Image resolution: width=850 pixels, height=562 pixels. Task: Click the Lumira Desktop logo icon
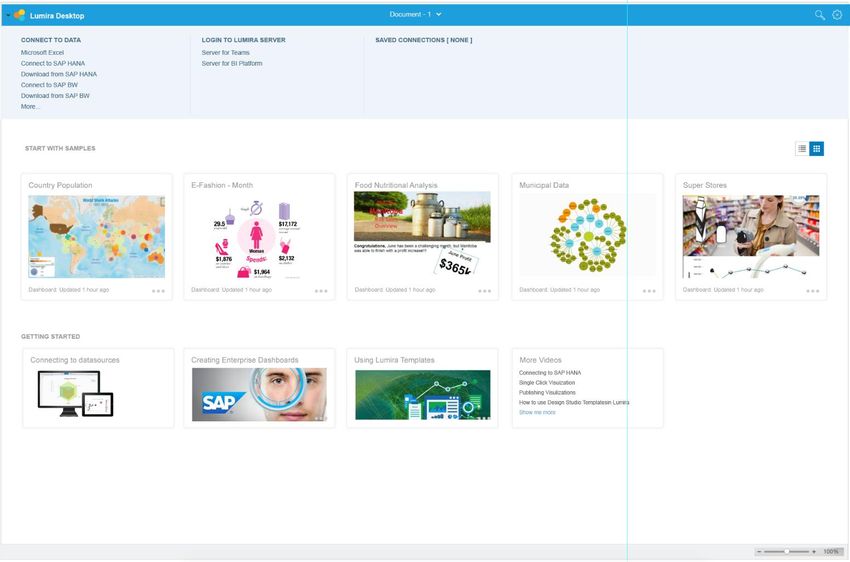[x=20, y=15]
